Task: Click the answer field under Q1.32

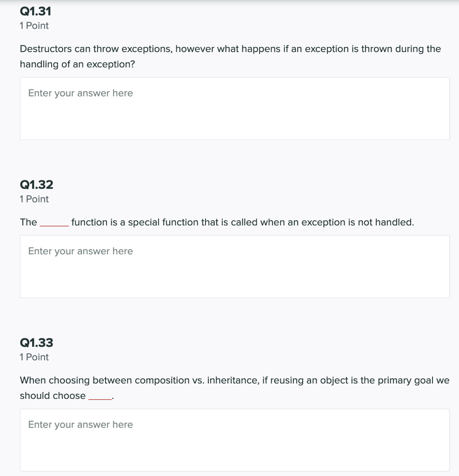Action: click(x=234, y=266)
